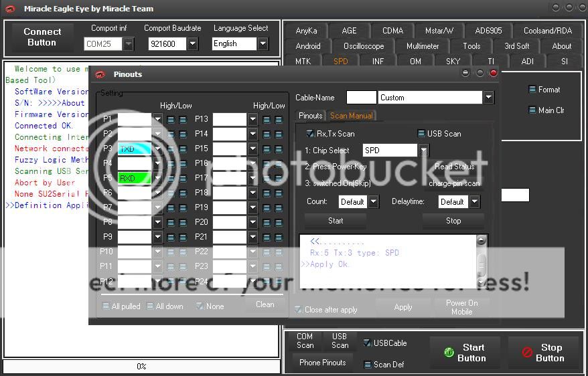Image resolution: width=588 pixels, height=376 pixels.
Task: Open the Coolsand/RDA tab
Action: click(548, 31)
